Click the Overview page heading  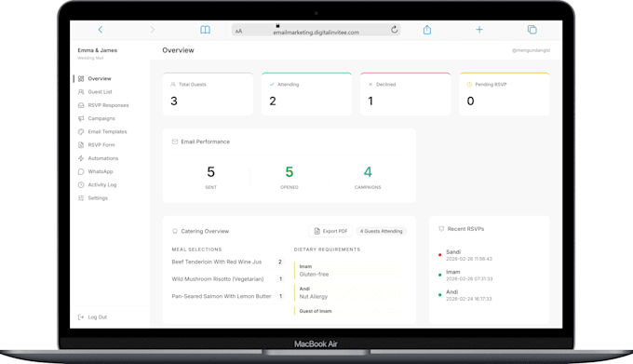click(x=178, y=50)
